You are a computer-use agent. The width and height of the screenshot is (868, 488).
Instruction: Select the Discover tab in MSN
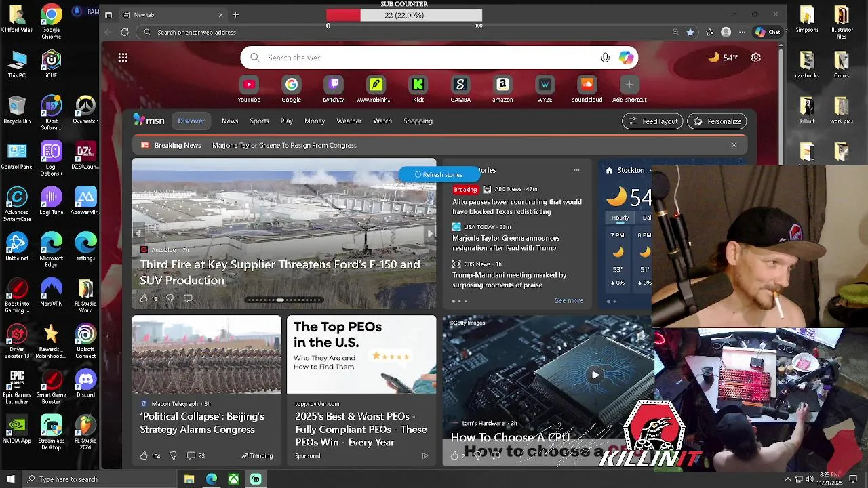191,121
